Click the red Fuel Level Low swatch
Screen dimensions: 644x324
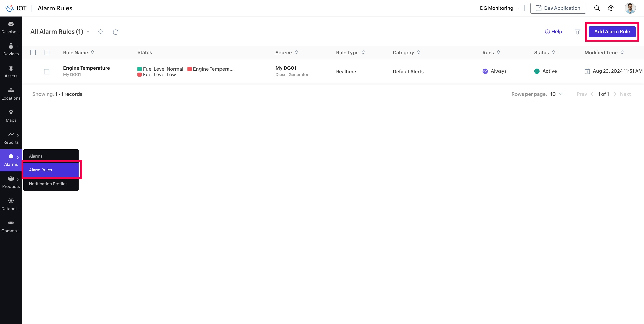point(140,75)
